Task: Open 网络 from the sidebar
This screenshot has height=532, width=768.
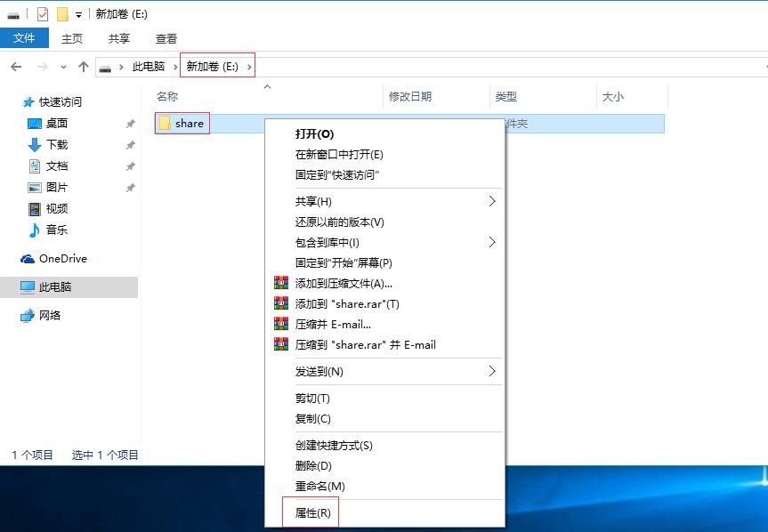Action: 46,315
